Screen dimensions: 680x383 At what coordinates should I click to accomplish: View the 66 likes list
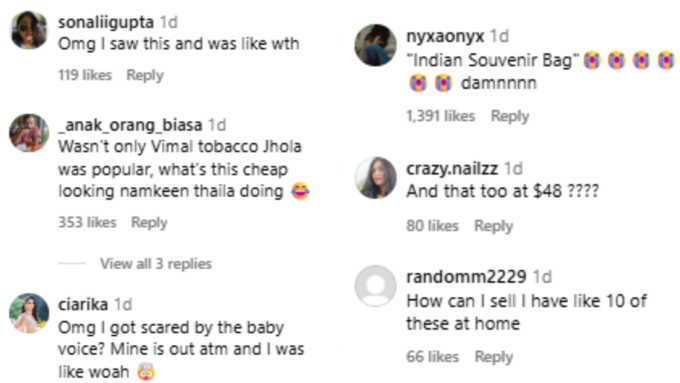[x=432, y=357]
